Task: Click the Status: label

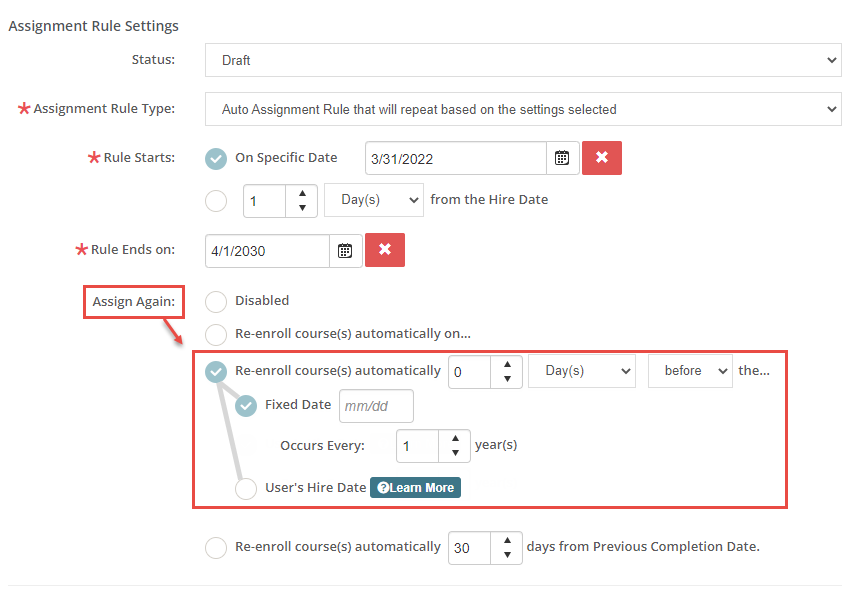Action: (153, 60)
